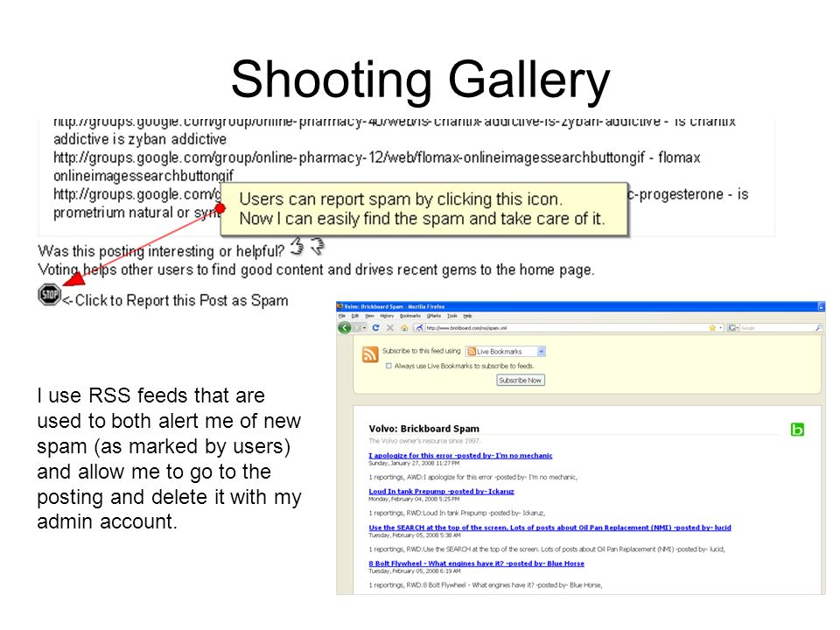Click the Firefox logo in title bar
This screenshot has width=840, height=630.
pos(339,306)
